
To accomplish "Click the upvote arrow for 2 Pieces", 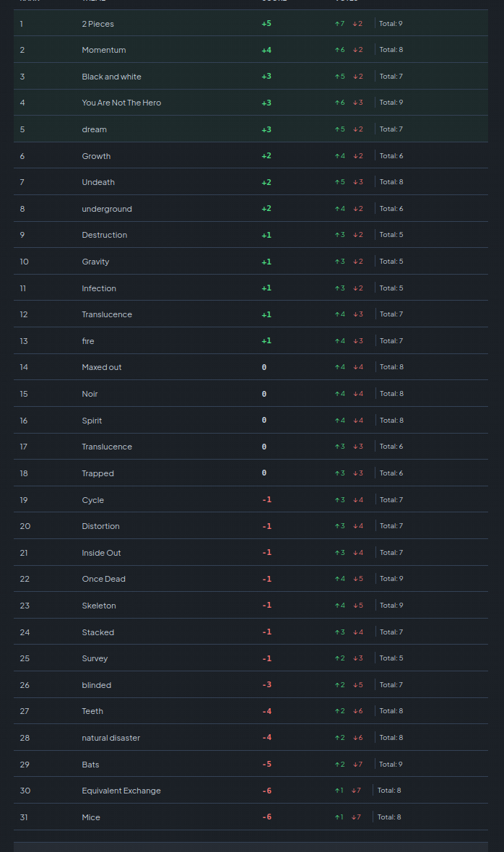I will [x=337, y=24].
